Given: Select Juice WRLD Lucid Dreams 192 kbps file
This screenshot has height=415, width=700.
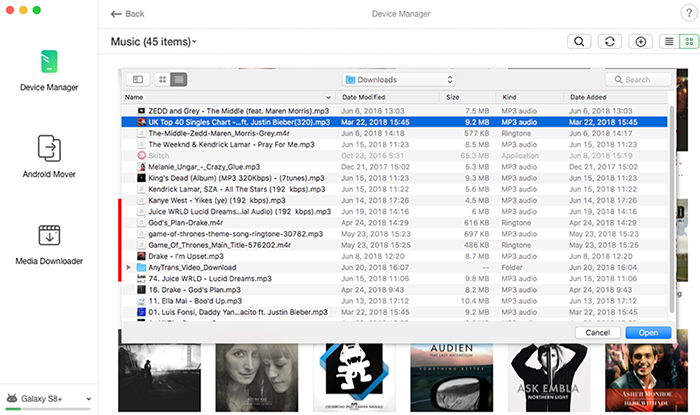Looking at the screenshot, I should (394, 212).
